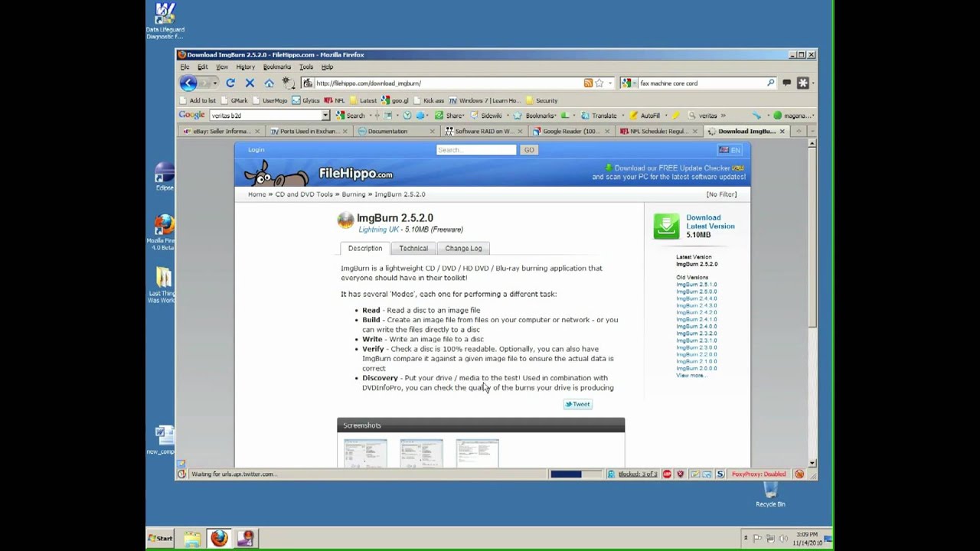Click the FoxyProxy icon in status bar
The height and width of the screenshot is (551, 980).
tap(799, 474)
